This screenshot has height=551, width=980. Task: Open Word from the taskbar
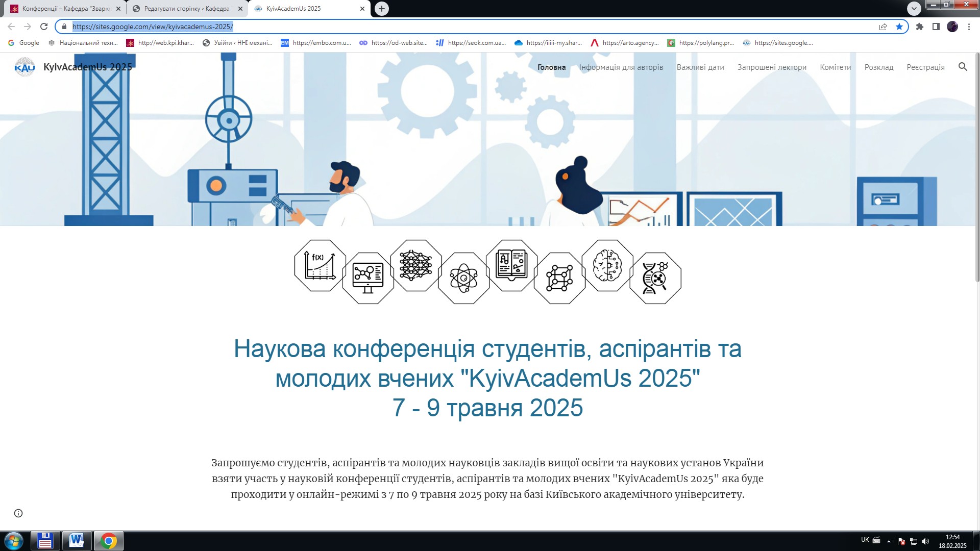click(x=77, y=541)
